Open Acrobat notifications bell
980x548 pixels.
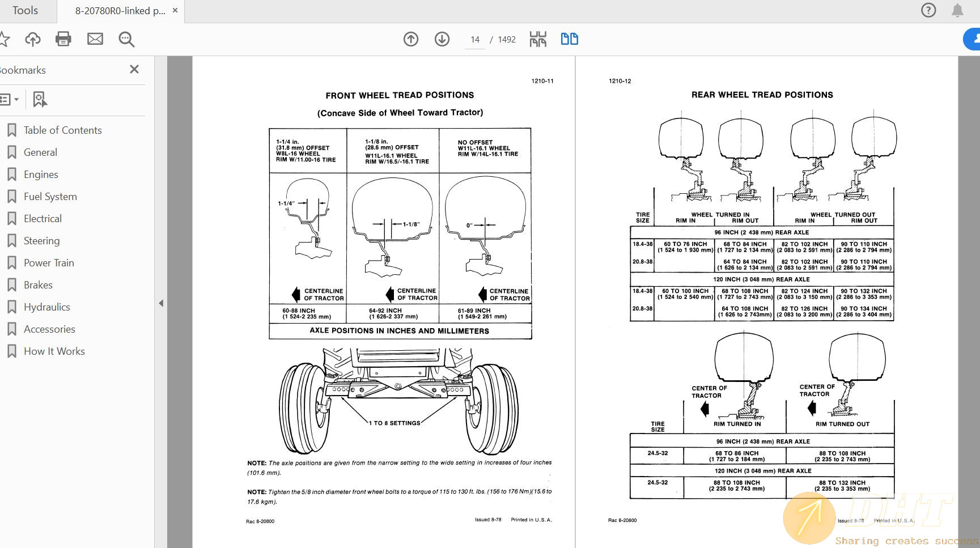(958, 10)
